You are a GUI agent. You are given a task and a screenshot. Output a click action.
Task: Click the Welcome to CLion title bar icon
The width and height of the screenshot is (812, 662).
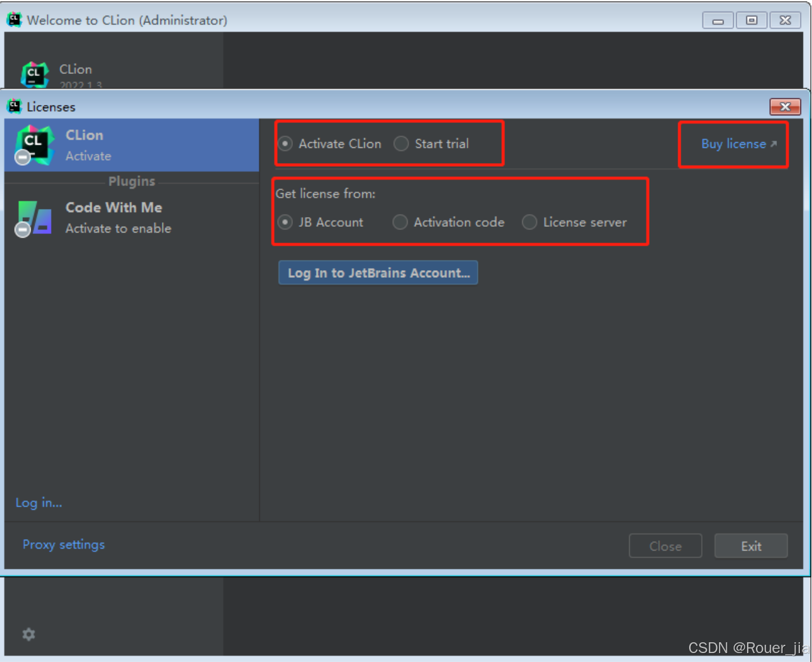14,20
